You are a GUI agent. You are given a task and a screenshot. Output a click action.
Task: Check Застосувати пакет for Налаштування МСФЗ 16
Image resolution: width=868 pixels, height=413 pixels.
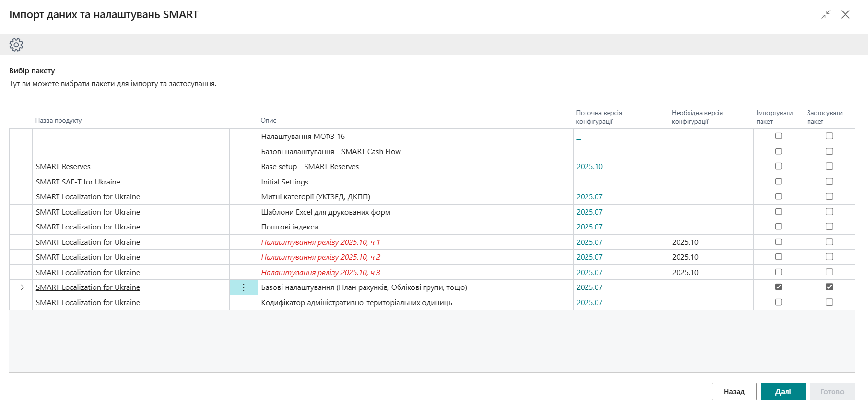pos(829,136)
